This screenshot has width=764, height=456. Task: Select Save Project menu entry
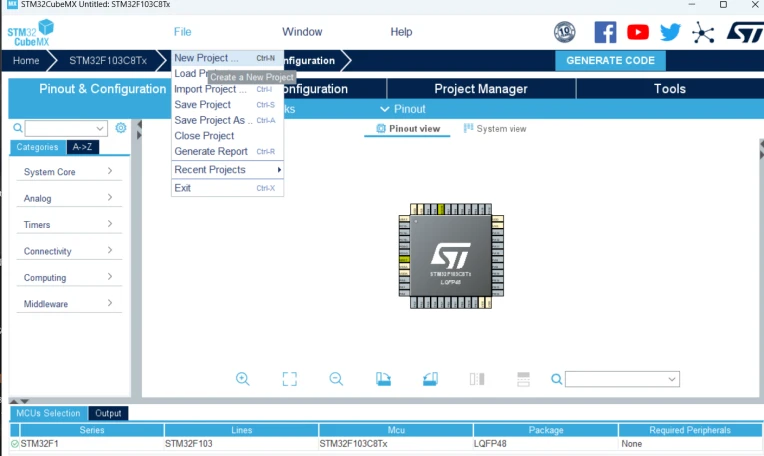point(228,105)
